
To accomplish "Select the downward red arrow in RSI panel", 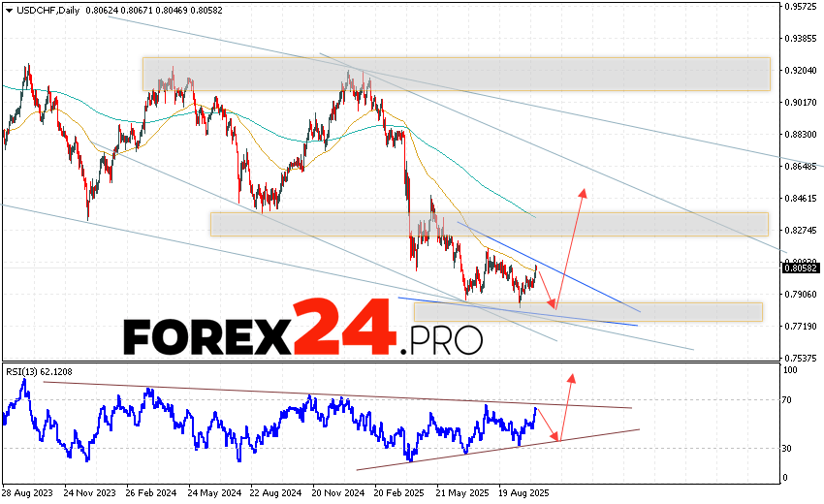I will (549, 424).
